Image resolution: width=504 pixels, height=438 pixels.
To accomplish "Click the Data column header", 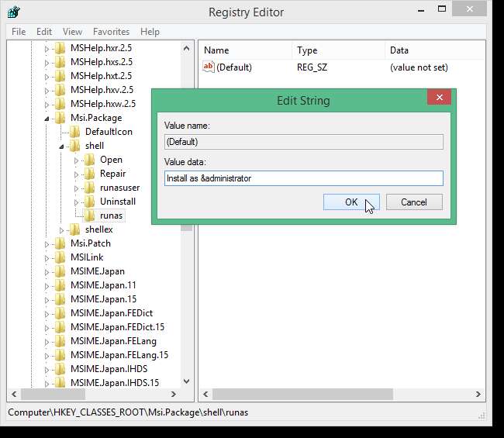I will coord(435,50).
